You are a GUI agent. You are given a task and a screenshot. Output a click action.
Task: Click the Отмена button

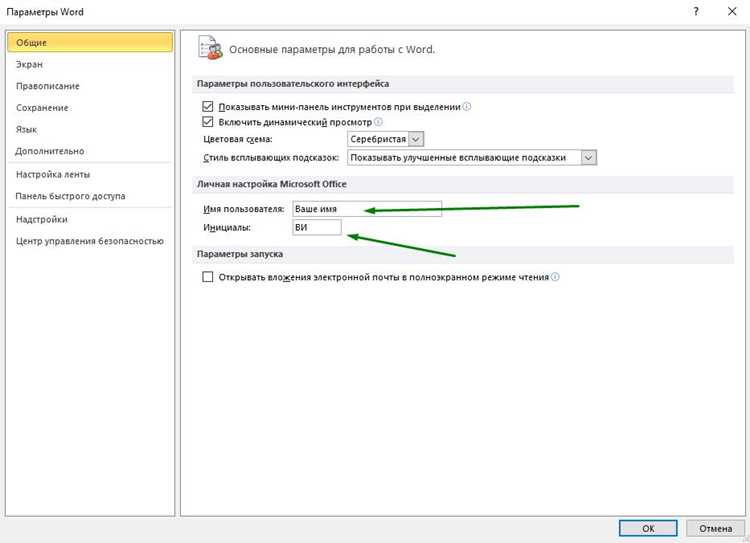coord(716,528)
